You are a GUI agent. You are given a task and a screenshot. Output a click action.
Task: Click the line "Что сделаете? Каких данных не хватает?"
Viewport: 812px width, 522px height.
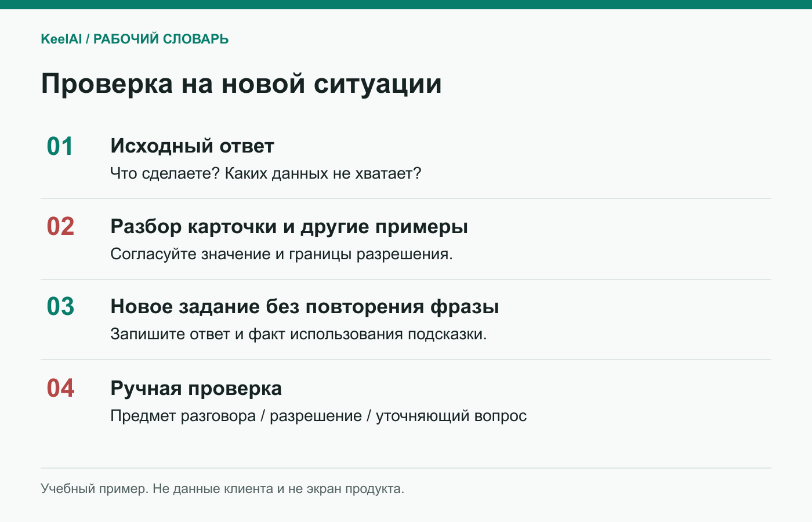coord(266,173)
